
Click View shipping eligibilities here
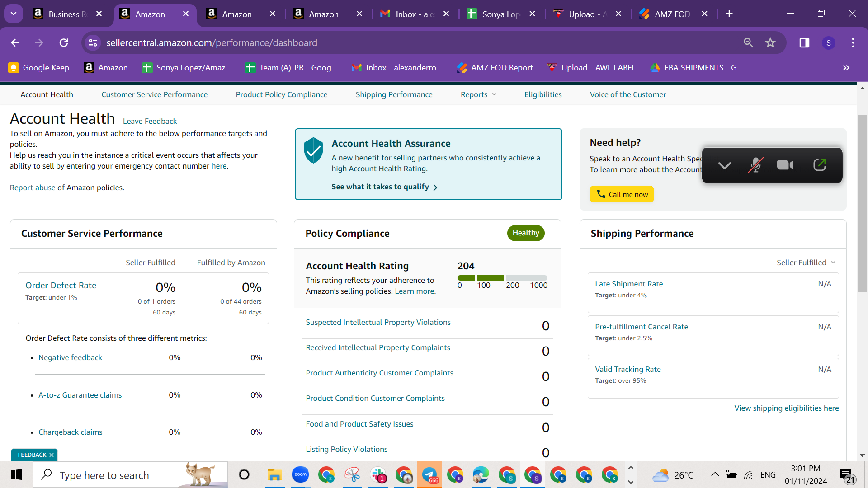coord(786,408)
